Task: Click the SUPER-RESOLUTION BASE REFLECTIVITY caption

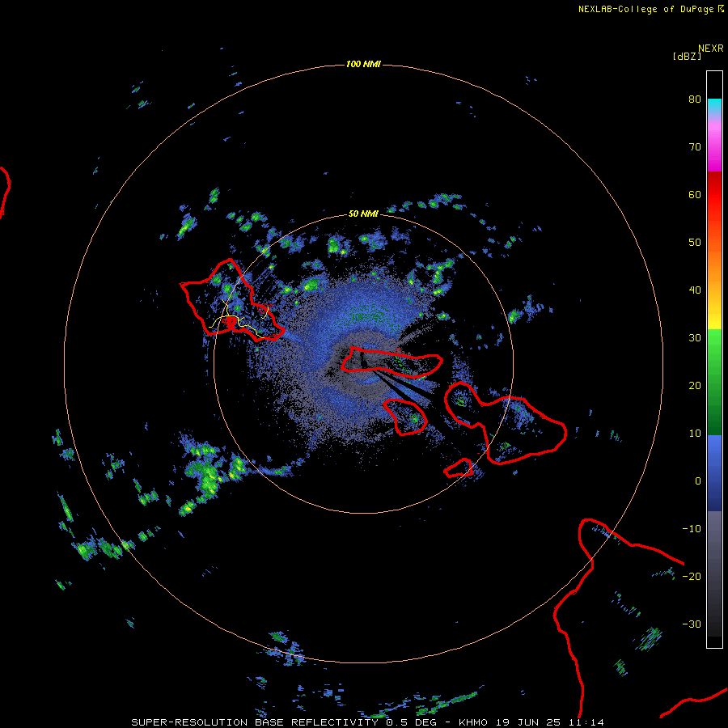Action: pos(255,722)
